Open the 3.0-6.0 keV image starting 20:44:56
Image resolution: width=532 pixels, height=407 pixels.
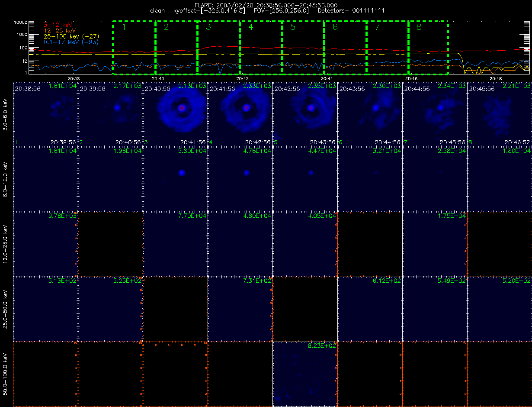(x=435, y=114)
